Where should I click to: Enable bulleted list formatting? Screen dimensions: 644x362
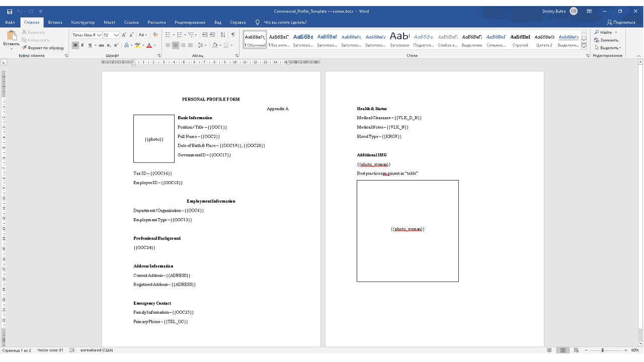(x=167, y=35)
